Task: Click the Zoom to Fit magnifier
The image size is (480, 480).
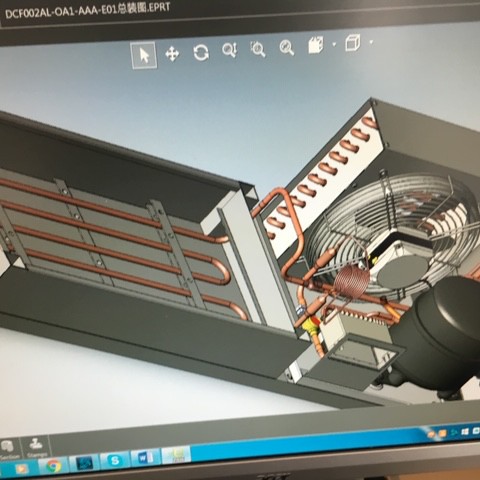Action: coord(287,48)
